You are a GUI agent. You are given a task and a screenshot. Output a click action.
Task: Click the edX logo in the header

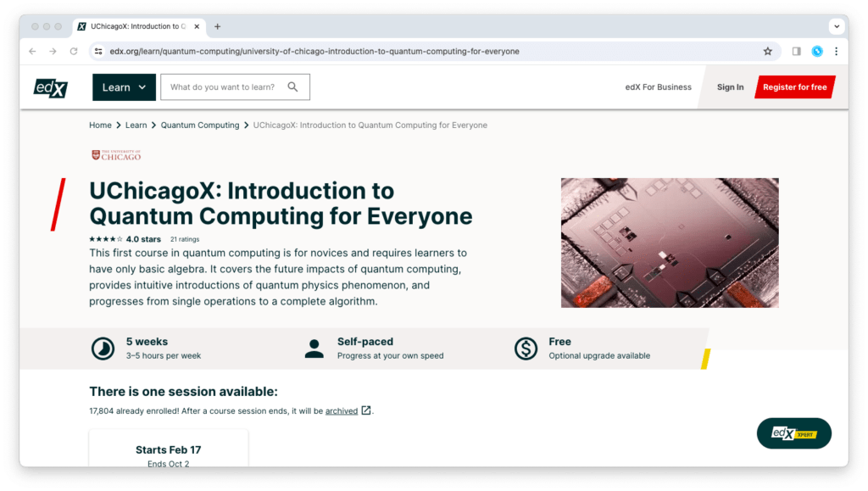pyautogui.click(x=50, y=86)
